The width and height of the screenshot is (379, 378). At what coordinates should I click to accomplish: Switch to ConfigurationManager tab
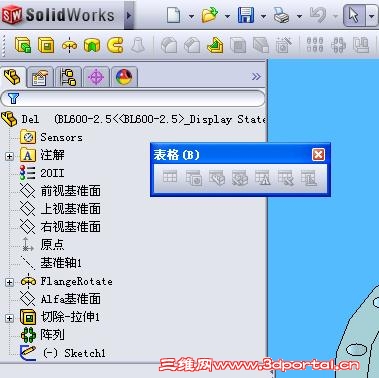tap(68, 77)
